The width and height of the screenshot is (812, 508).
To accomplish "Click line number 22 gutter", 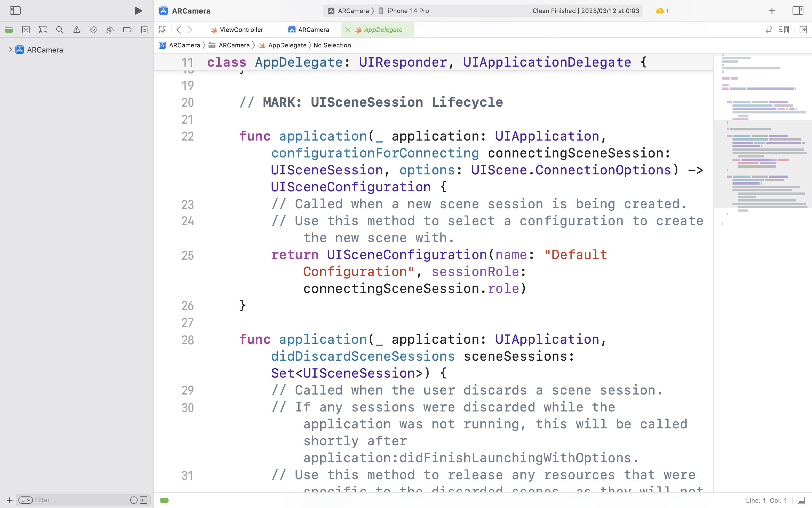I will (187, 136).
